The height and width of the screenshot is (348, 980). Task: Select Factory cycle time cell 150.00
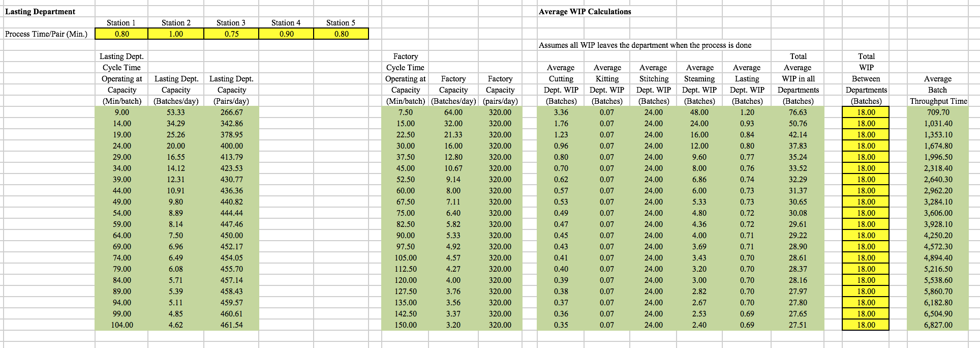406,325
